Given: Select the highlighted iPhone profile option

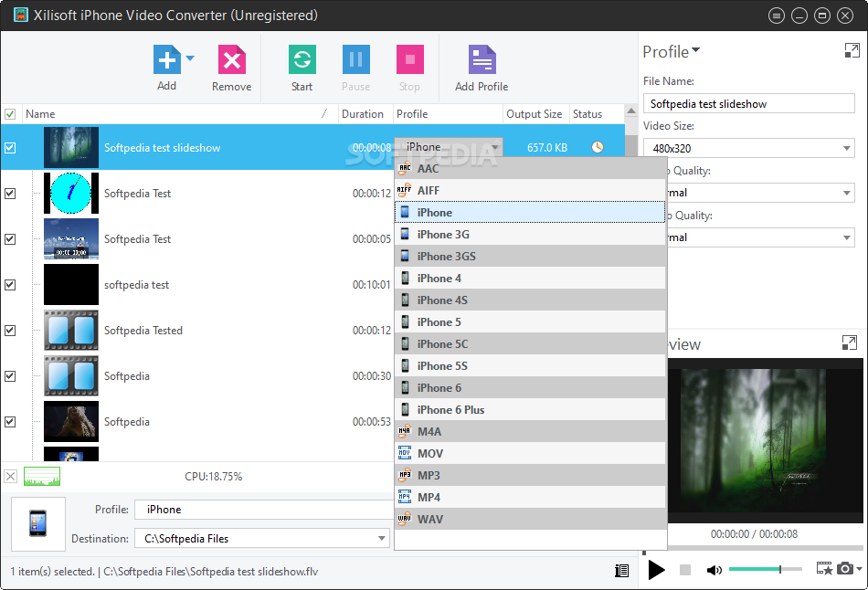Looking at the screenshot, I should click(530, 213).
